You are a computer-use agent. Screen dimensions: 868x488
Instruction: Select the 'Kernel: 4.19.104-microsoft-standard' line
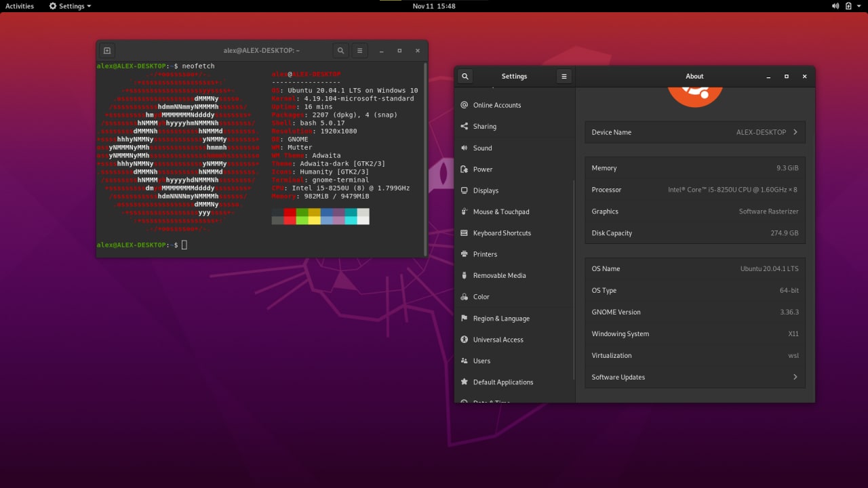tap(342, 98)
